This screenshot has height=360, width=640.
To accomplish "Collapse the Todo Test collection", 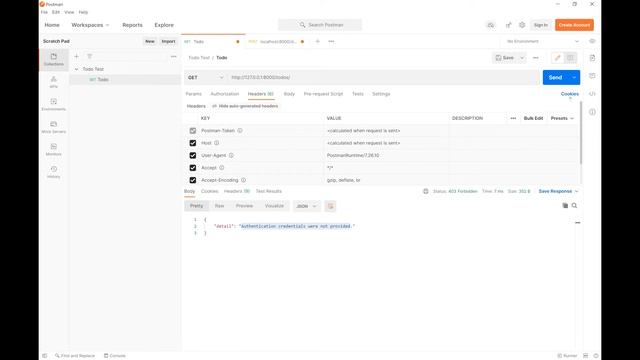I will [76, 69].
